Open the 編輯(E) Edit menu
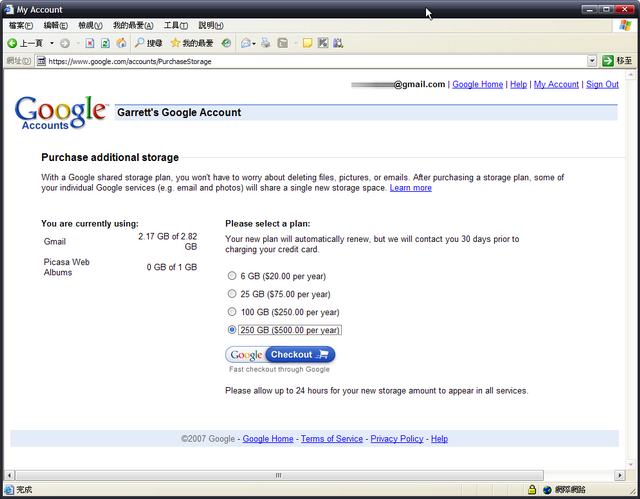640x499 pixels. tap(56, 25)
